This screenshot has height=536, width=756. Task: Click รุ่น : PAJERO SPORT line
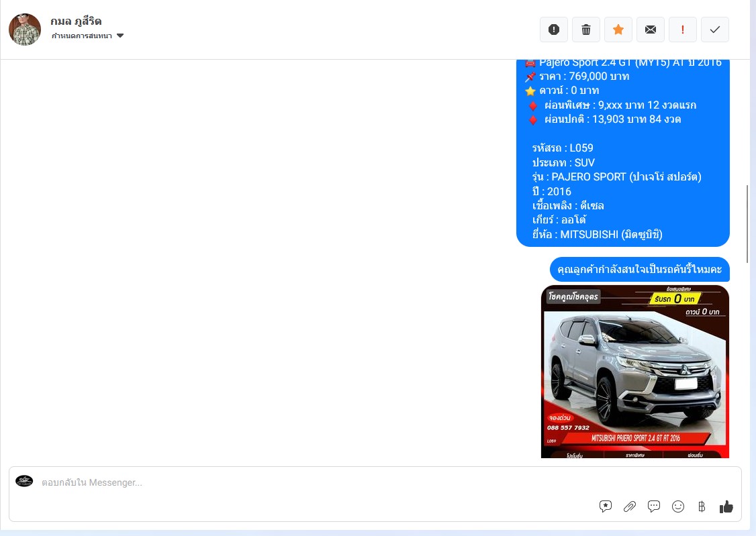point(616,176)
